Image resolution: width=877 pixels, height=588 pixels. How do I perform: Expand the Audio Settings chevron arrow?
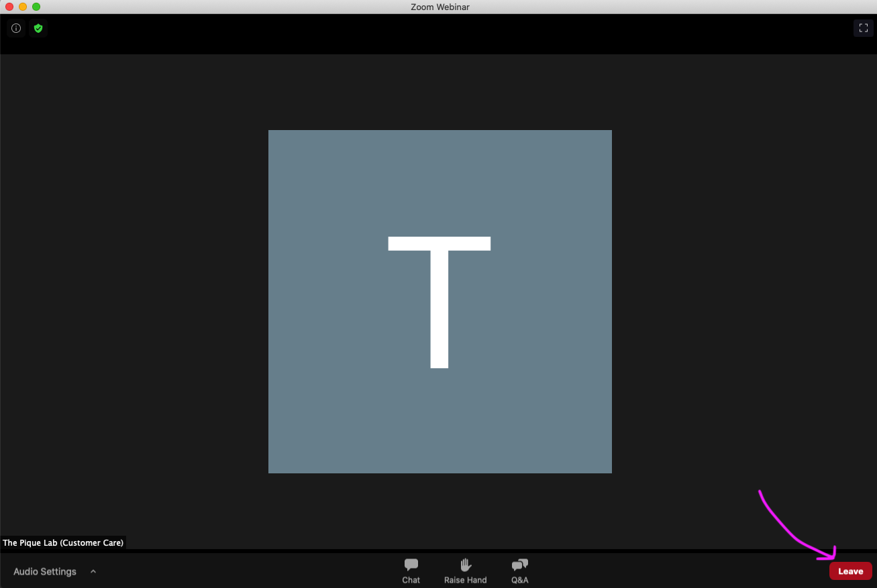tap(93, 572)
